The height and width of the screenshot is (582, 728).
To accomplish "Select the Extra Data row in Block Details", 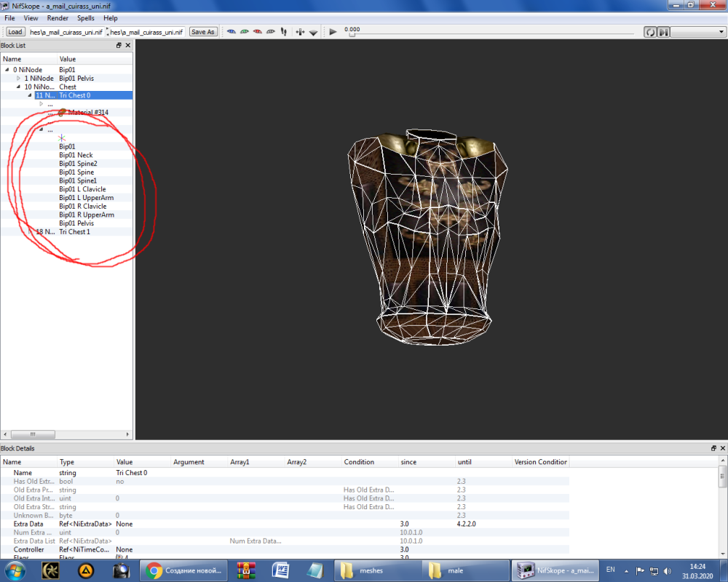I will tap(285, 524).
